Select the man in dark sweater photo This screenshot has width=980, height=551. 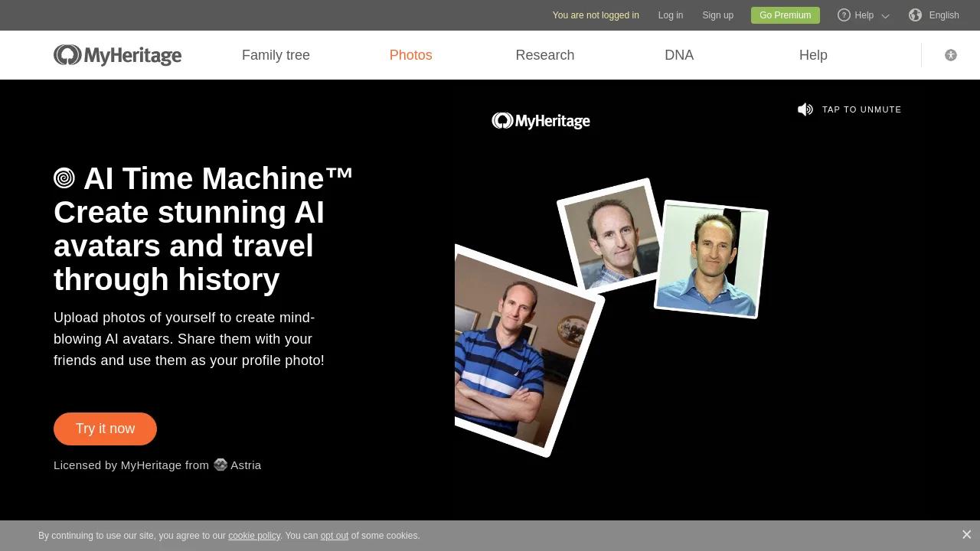pos(610,235)
